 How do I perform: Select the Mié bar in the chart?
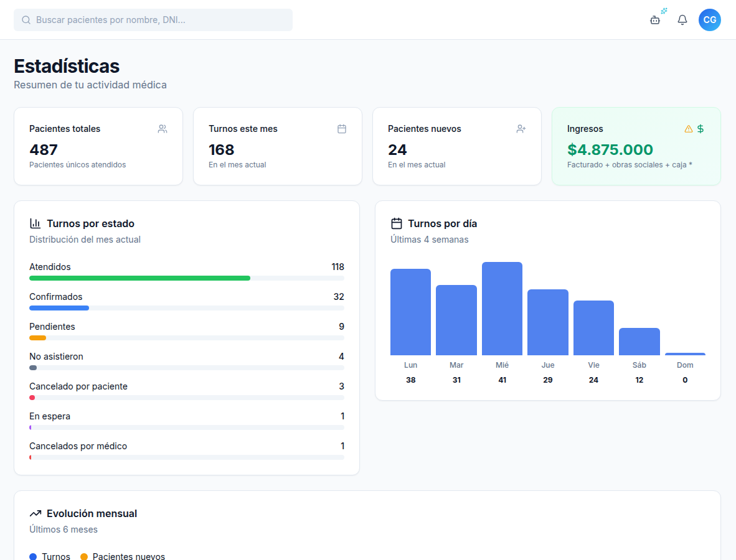[x=502, y=309]
